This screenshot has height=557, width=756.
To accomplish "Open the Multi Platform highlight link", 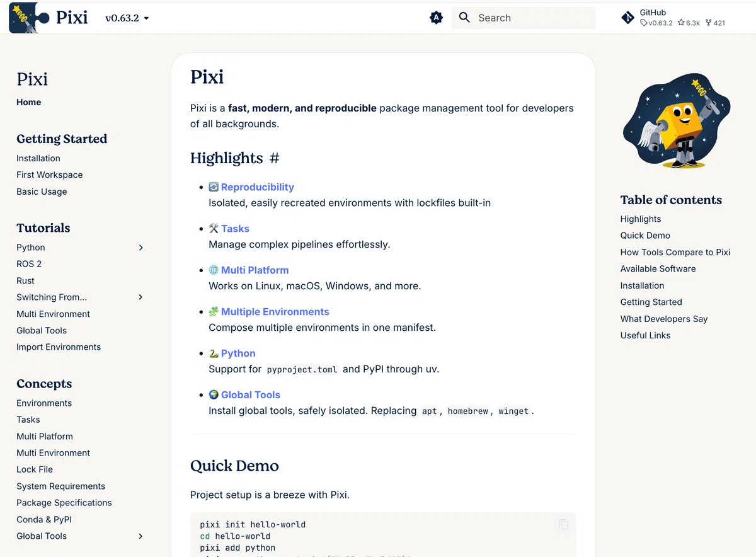I will [x=255, y=270].
